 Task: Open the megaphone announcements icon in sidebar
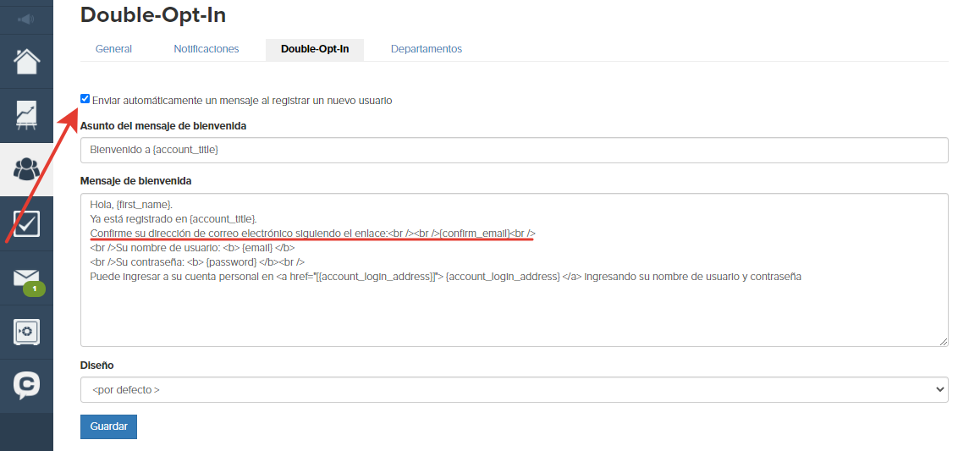pyautogui.click(x=26, y=20)
